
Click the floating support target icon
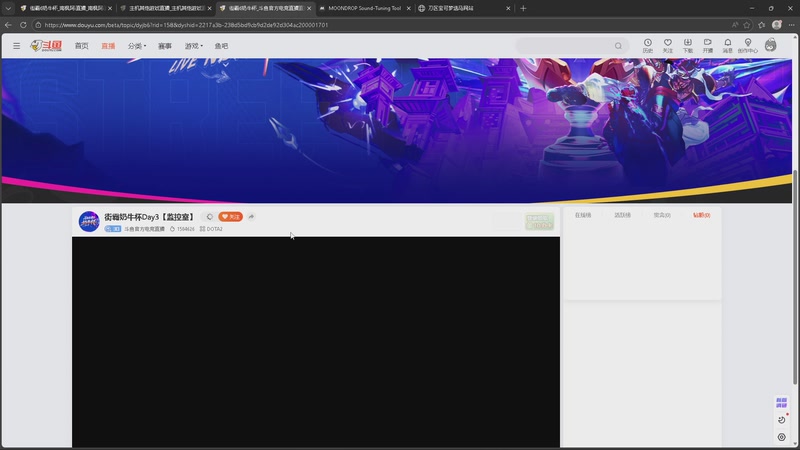[x=781, y=437]
